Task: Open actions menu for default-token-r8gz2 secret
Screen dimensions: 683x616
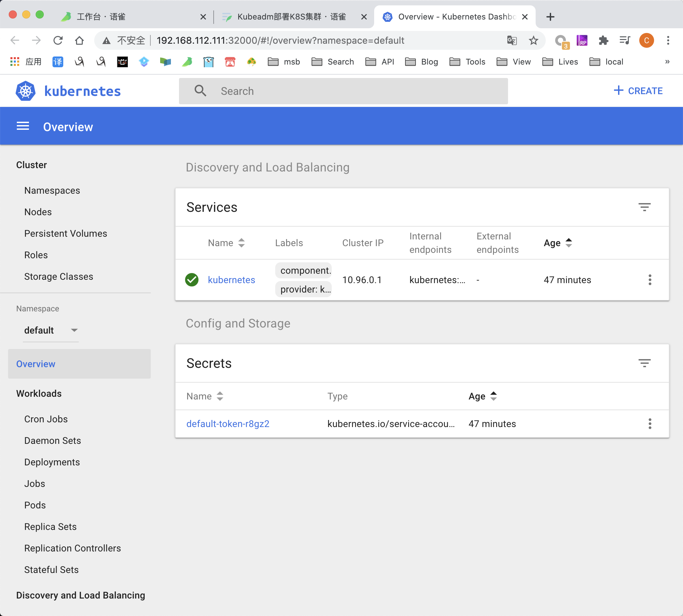Action: (x=649, y=424)
